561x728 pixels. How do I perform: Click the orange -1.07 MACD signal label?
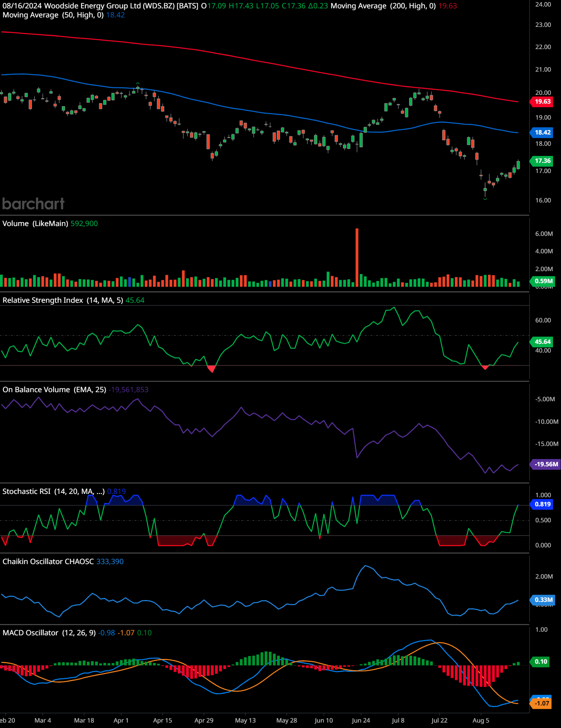[x=541, y=703]
